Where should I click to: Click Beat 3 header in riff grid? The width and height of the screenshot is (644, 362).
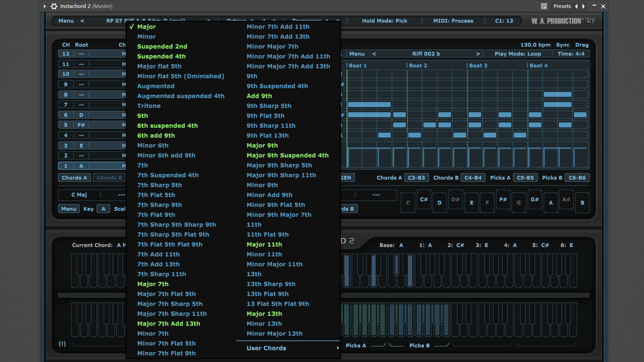479,66
